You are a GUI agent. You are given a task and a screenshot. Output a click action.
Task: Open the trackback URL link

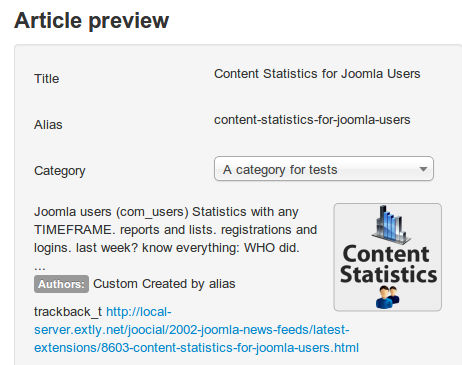pyautogui.click(x=197, y=330)
